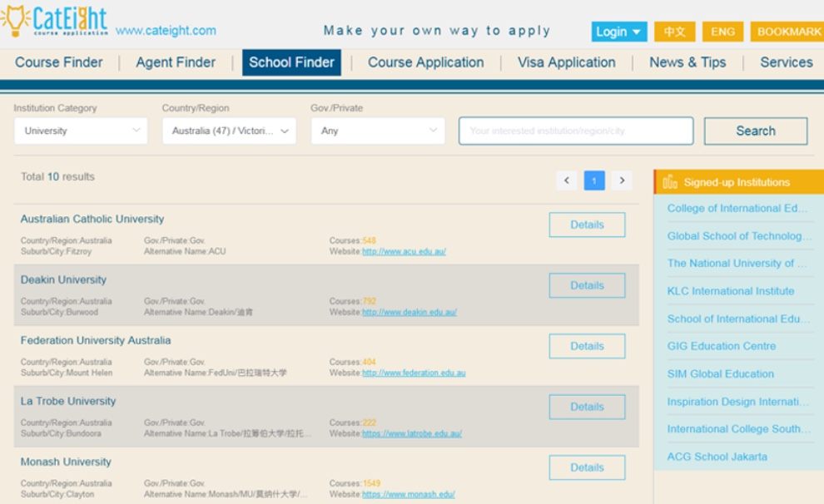824x504 pixels.
Task: Switch language to 中文
Action: [674, 32]
